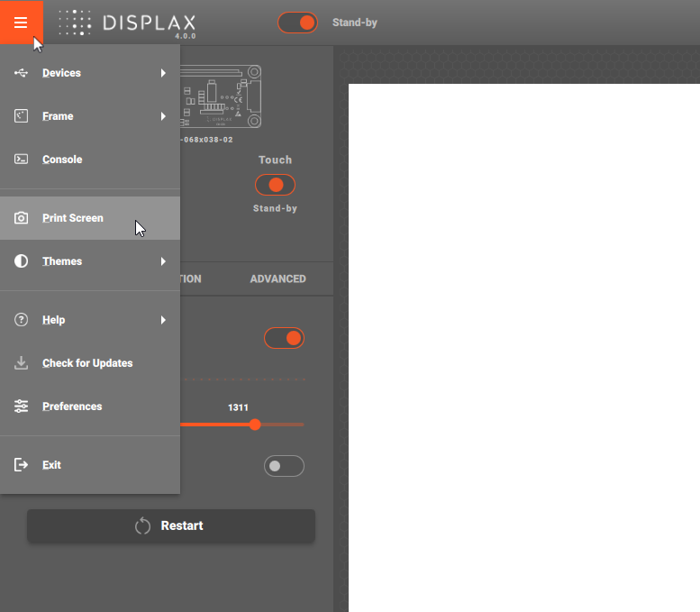This screenshot has width=700, height=612.
Task: Click the Frame icon in menu
Action: click(22, 116)
